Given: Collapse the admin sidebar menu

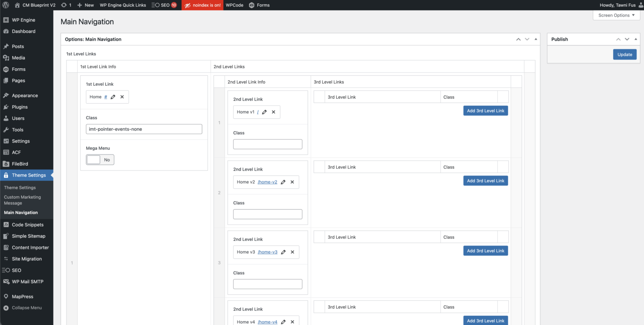Looking at the screenshot, I should point(26,308).
